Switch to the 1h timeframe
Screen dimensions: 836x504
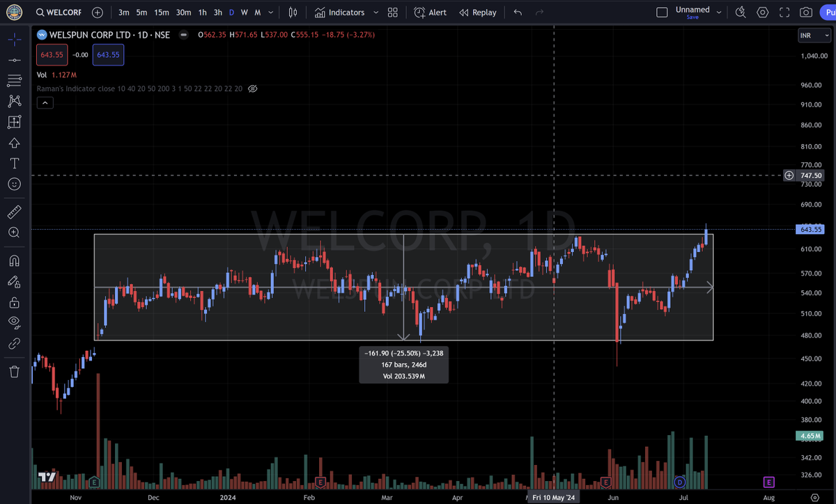[x=202, y=13]
